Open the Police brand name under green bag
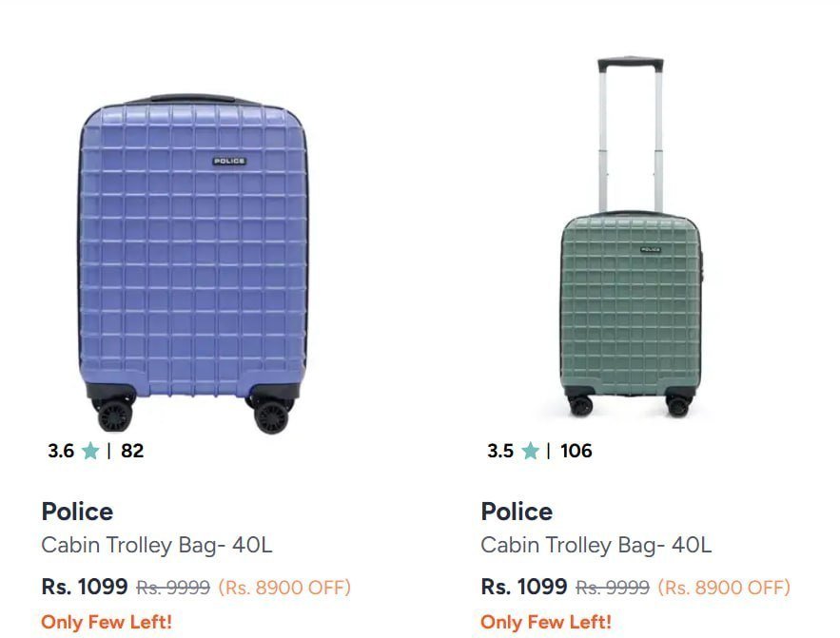This screenshot has height=638, width=840. click(x=517, y=512)
